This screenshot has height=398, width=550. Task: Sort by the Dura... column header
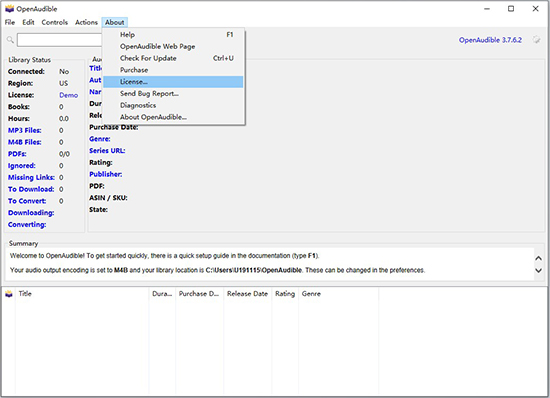coord(162,294)
